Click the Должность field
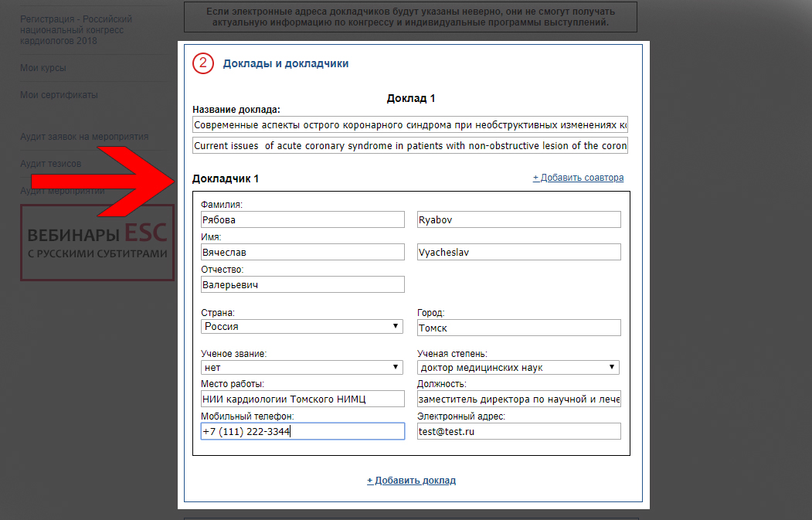 click(x=519, y=399)
